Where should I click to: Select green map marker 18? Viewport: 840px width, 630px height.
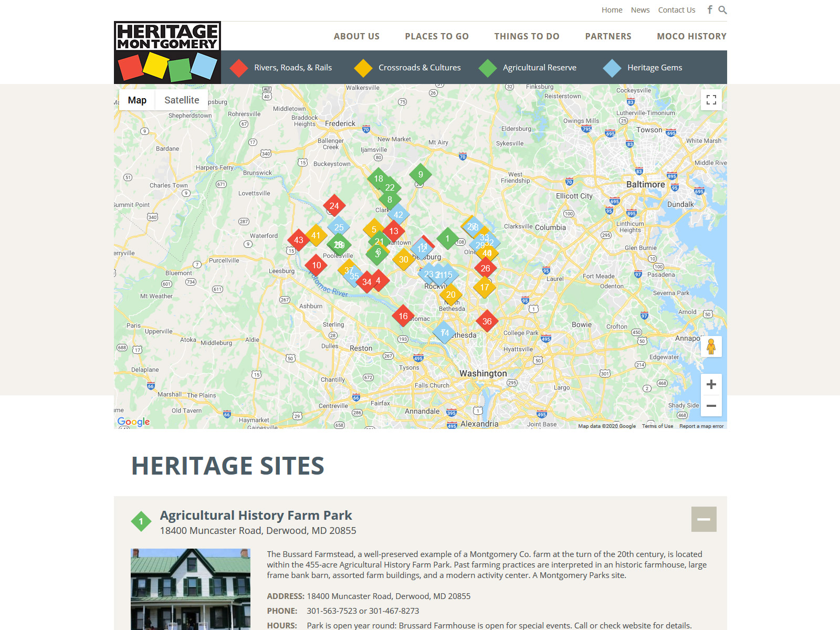(379, 178)
